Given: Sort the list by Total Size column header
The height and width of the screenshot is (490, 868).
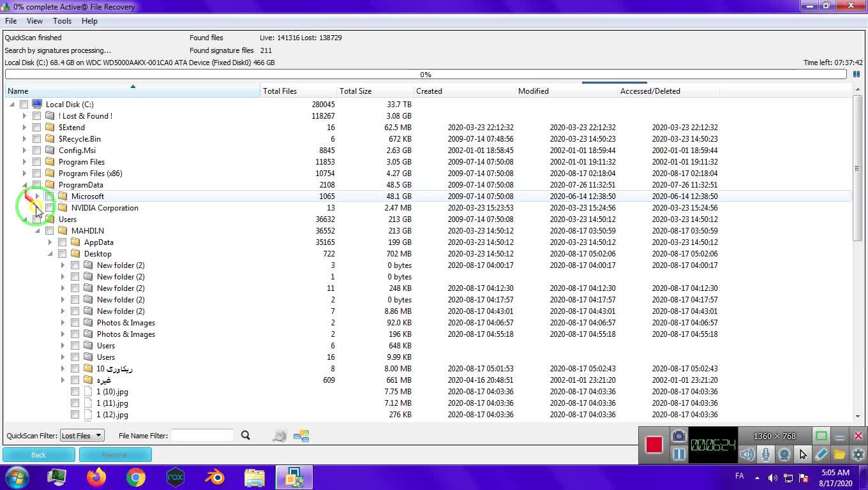Looking at the screenshot, I should (x=355, y=91).
